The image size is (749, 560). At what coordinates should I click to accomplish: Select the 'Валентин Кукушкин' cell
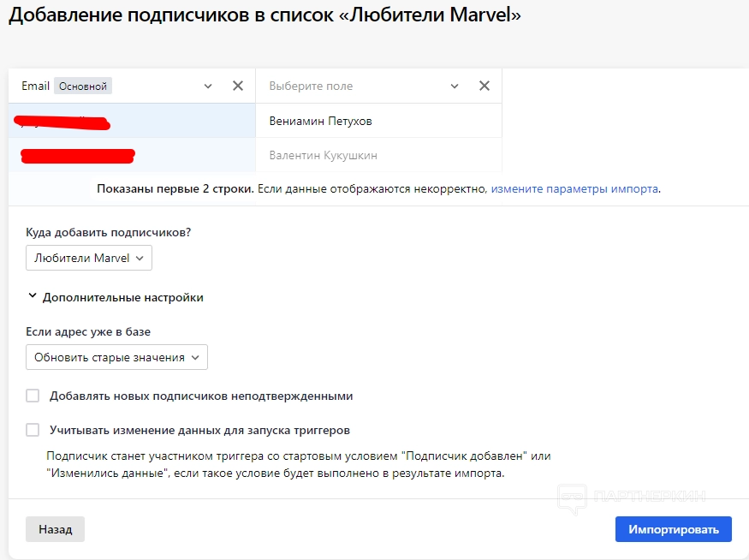coord(323,156)
